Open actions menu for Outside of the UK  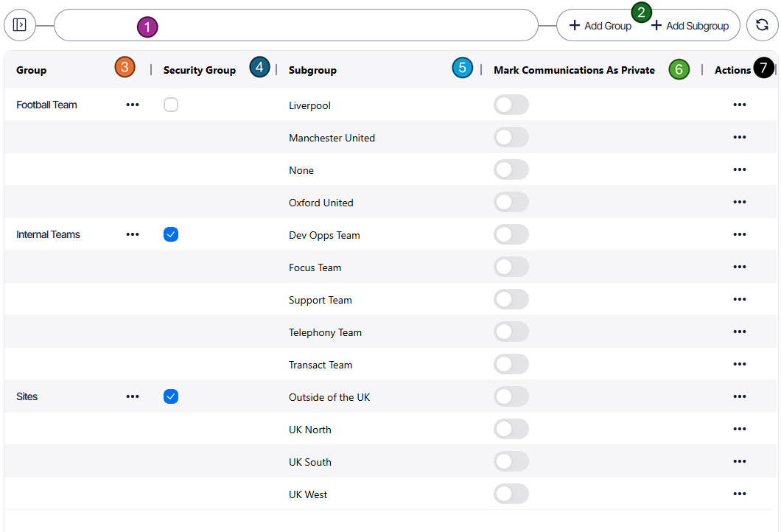[x=739, y=397]
